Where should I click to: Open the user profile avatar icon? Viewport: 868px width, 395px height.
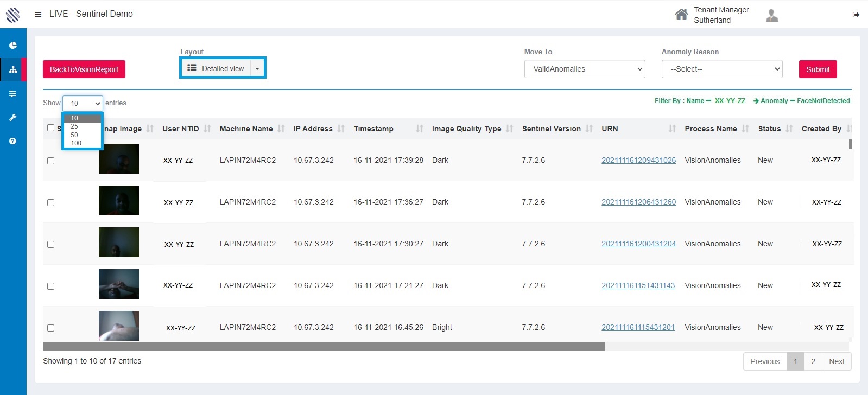click(772, 15)
